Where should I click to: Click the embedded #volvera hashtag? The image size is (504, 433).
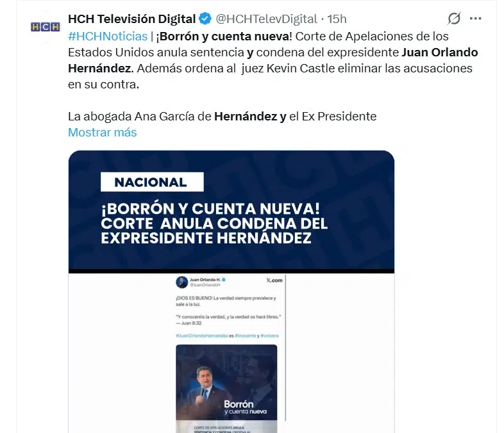pyautogui.click(x=269, y=336)
